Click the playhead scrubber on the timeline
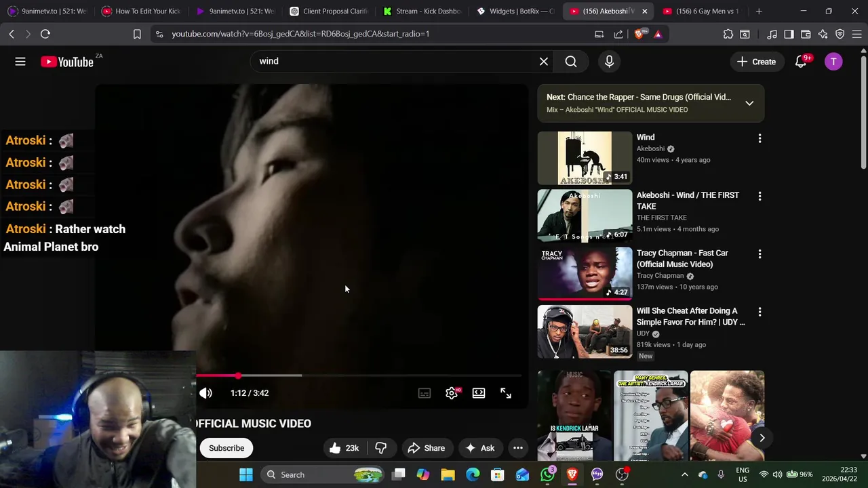Viewport: 868px width, 488px height. [x=238, y=375]
